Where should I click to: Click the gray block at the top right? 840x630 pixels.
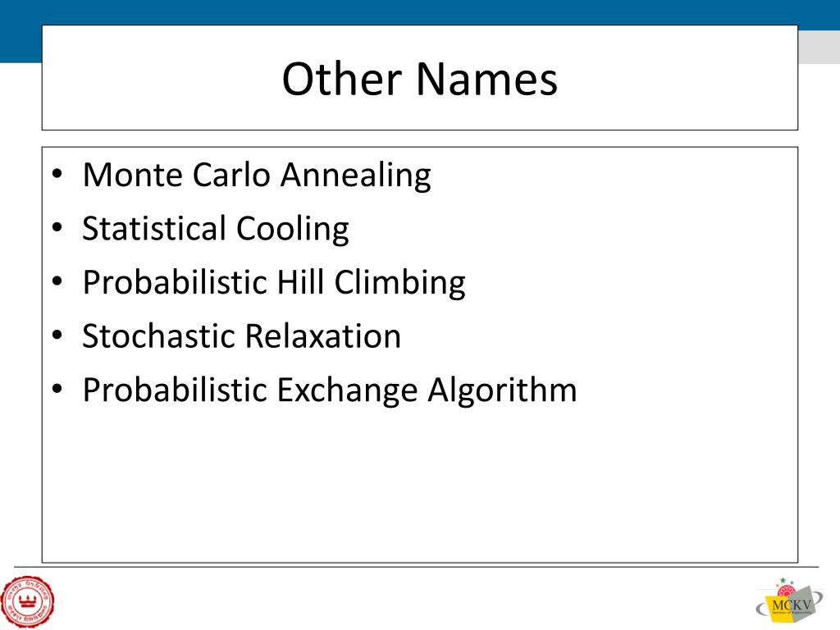click(819, 47)
